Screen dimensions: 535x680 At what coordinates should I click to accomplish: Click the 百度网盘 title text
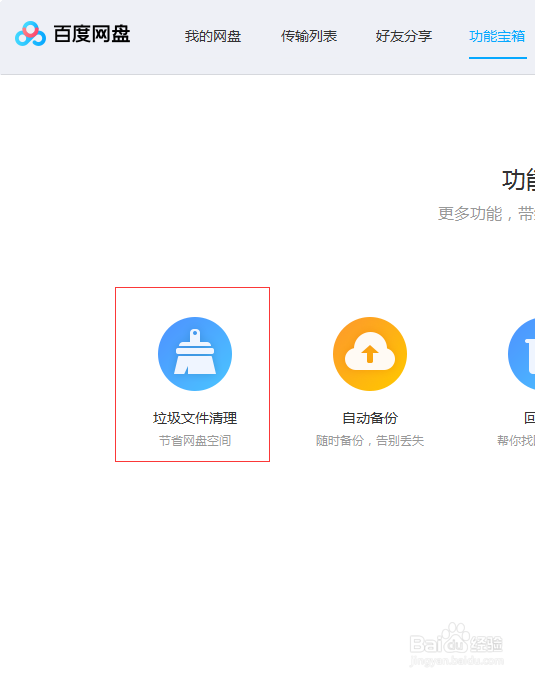pyautogui.click(x=92, y=34)
